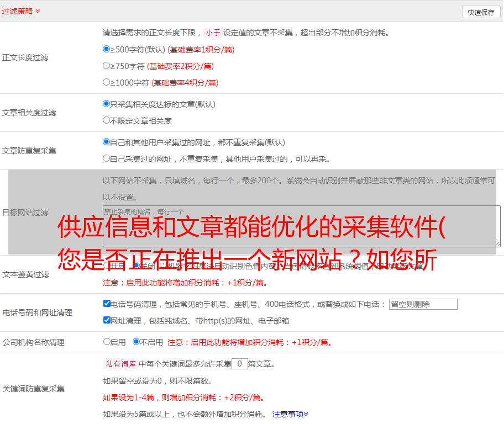The width and height of the screenshot is (504, 424).
Task: Click the 如果设为1-4篇 red warning text
Action: (185, 397)
